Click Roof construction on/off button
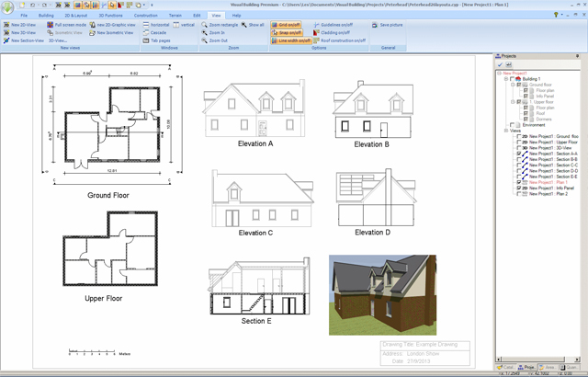The width and height of the screenshot is (588, 377). tap(339, 40)
